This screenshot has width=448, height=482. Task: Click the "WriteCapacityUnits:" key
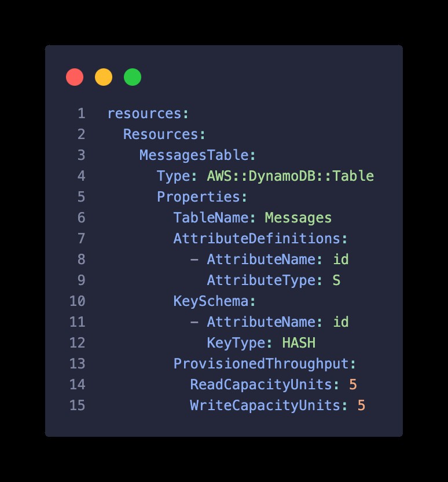coord(269,406)
